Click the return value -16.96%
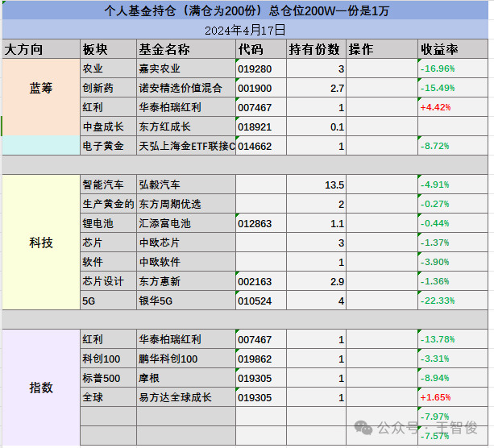This screenshot has height=448, width=494. pyautogui.click(x=453, y=68)
